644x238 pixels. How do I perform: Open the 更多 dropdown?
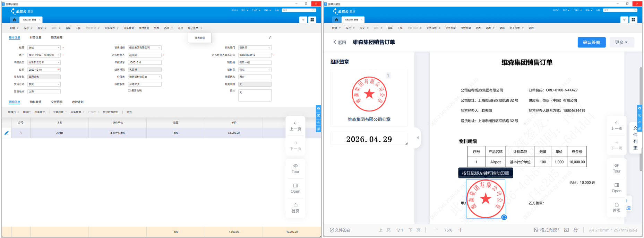click(621, 42)
